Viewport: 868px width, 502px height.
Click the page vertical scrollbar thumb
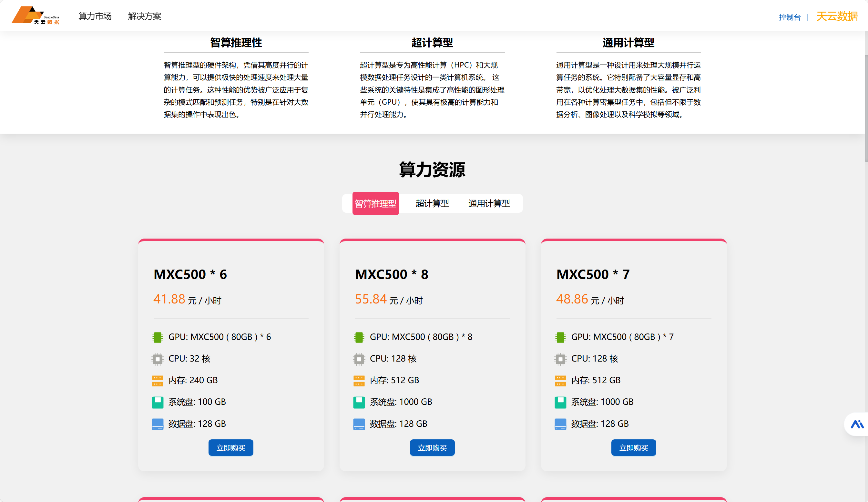click(x=866, y=108)
